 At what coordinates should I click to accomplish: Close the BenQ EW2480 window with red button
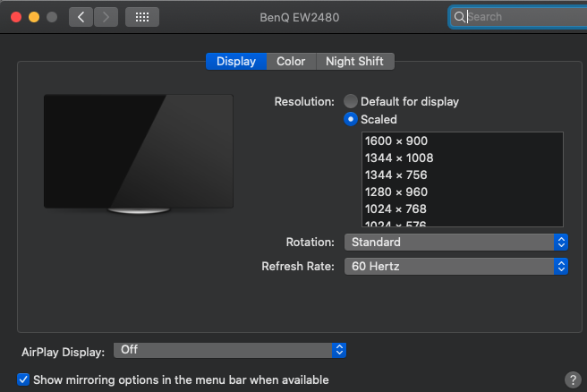pos(16,17)
